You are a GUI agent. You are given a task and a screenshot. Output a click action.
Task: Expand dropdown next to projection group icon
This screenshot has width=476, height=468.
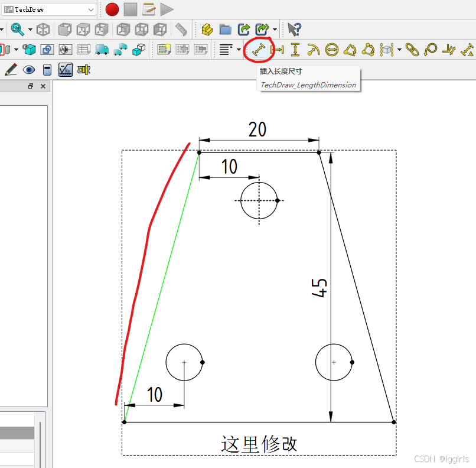click(16, 50)
